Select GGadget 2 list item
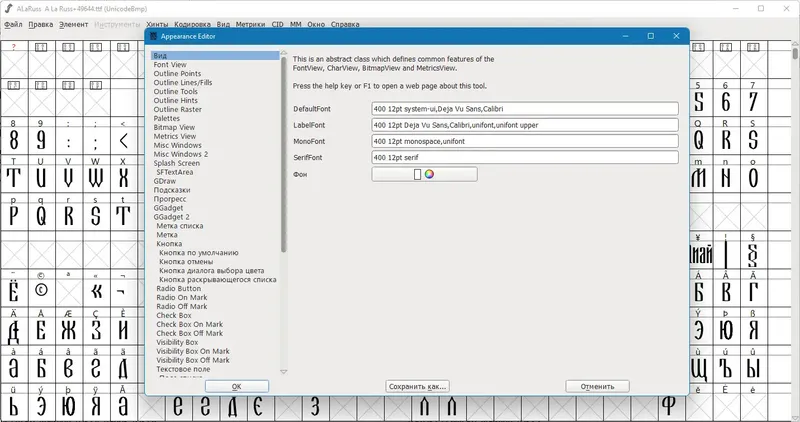800x422 pixels. pos(171,217)
